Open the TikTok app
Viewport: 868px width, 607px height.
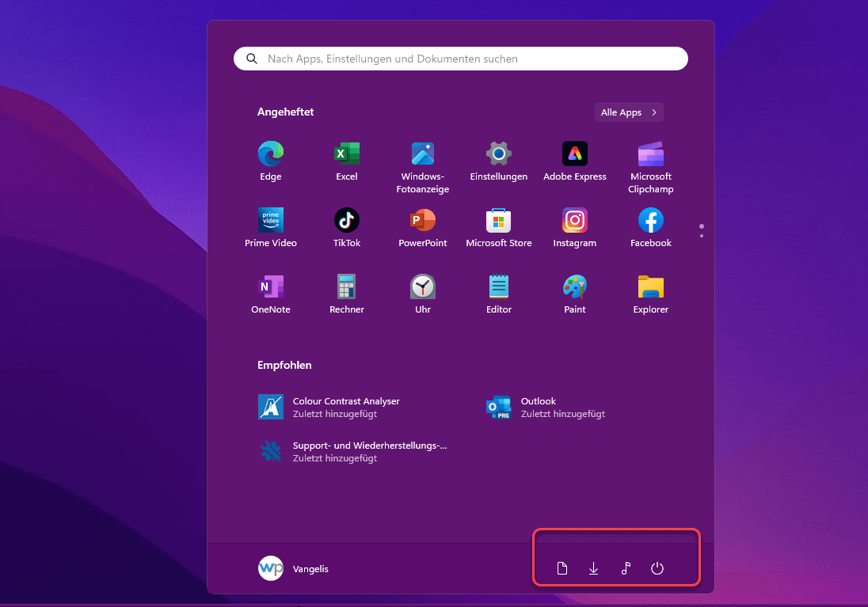click(x=347, y=227)
